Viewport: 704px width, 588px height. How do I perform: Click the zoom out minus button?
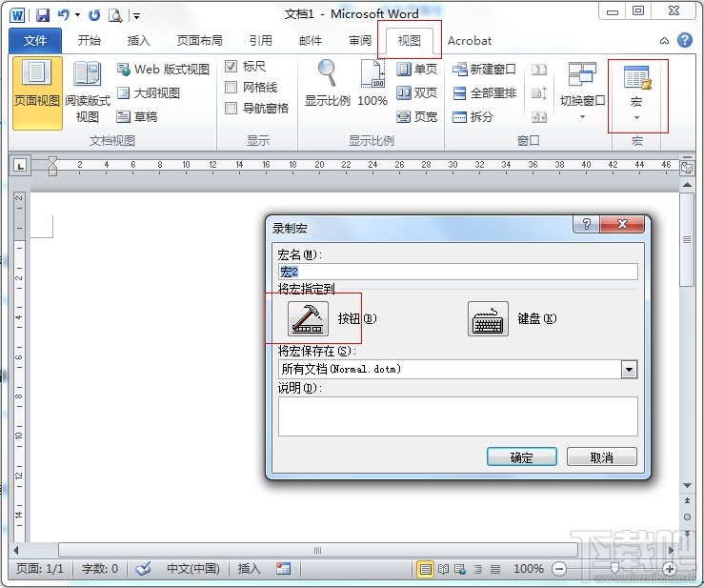tap(559, 569)
